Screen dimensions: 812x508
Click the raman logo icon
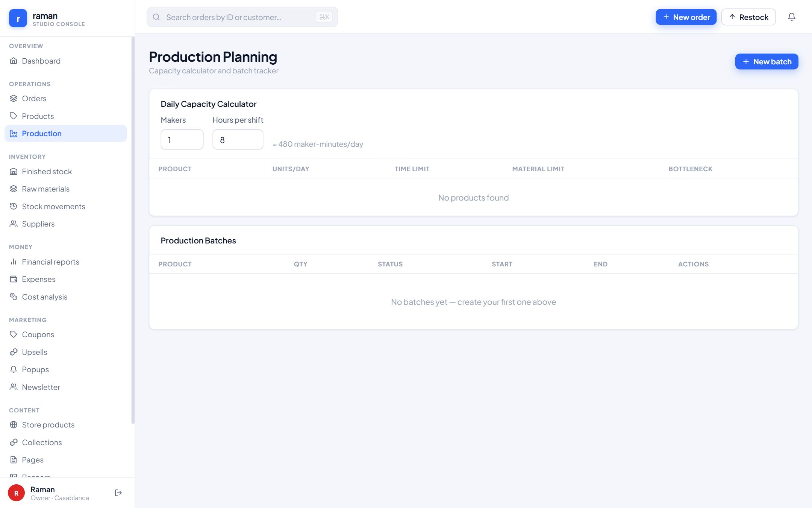pyautogui.click(x=18, y=18)
